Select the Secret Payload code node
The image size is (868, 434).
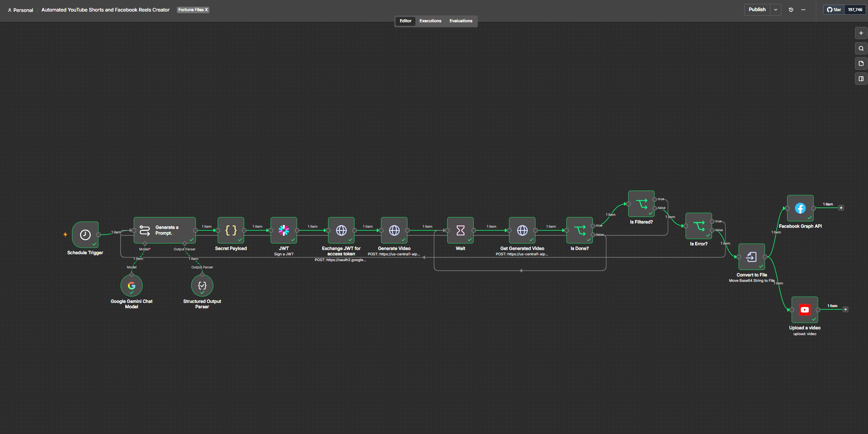pyautogui.click(x=231, y=230)
